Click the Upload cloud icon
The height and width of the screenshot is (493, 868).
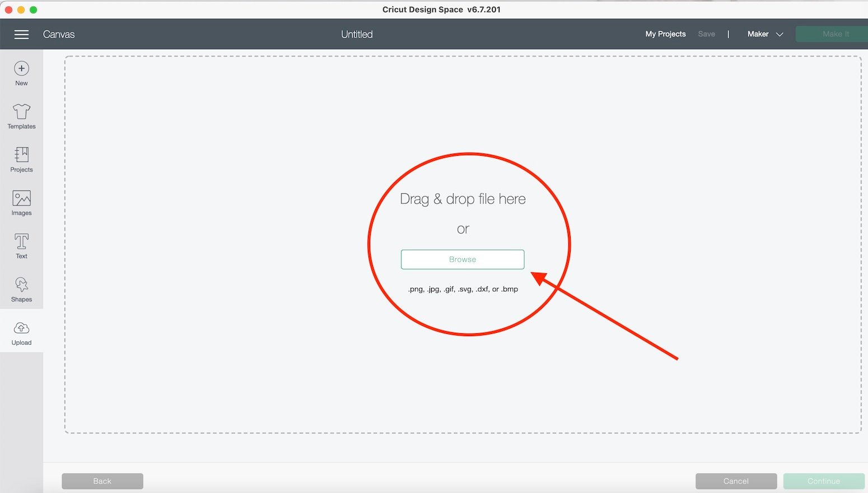[21, 328]
